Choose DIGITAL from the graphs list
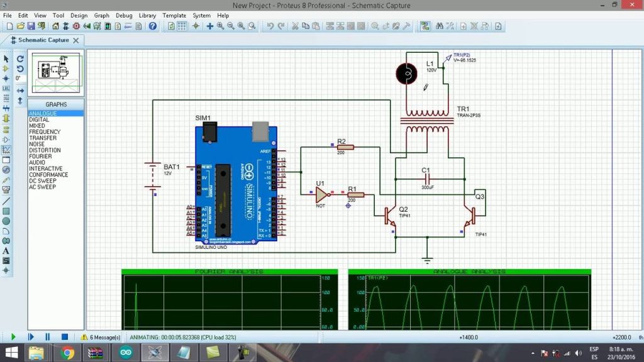 pos(39,119)
